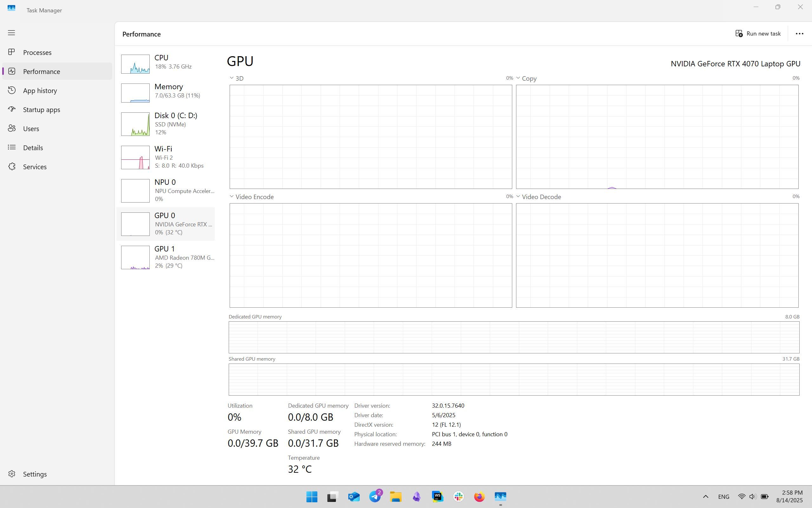Click the Video Encode graph

click(x=371, y=255)
